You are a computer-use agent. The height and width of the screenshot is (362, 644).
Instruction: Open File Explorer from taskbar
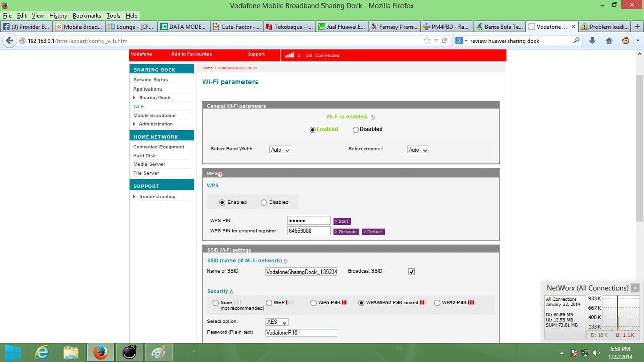pyautogui.click(x=71, y=353)
